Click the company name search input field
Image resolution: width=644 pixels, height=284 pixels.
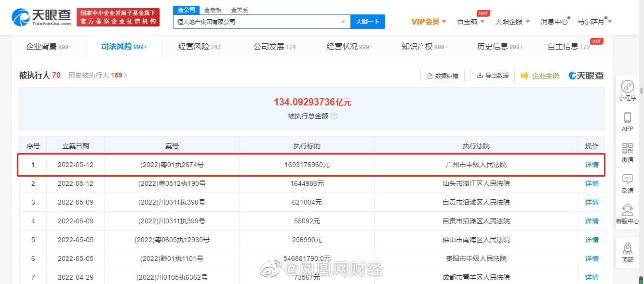(255, 22)
